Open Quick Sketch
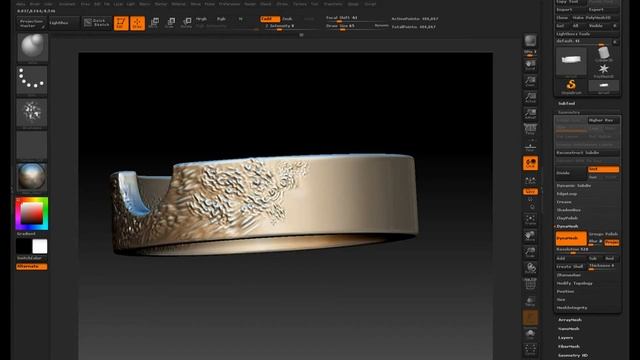The width and height of the screenshot is (640, 360). 97,23
